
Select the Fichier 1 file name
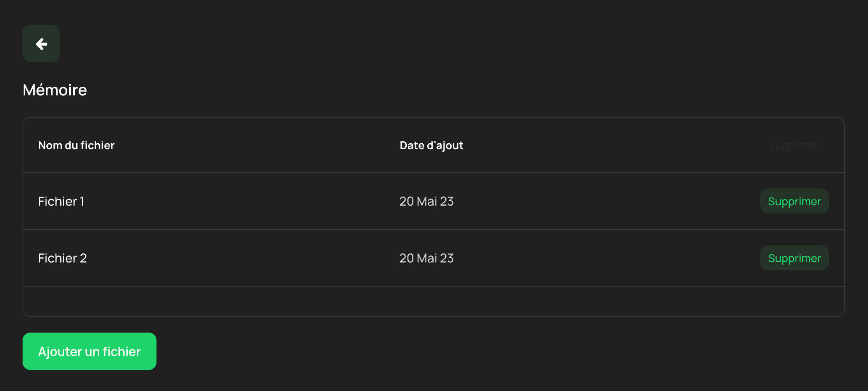click(x=61, y=201)
